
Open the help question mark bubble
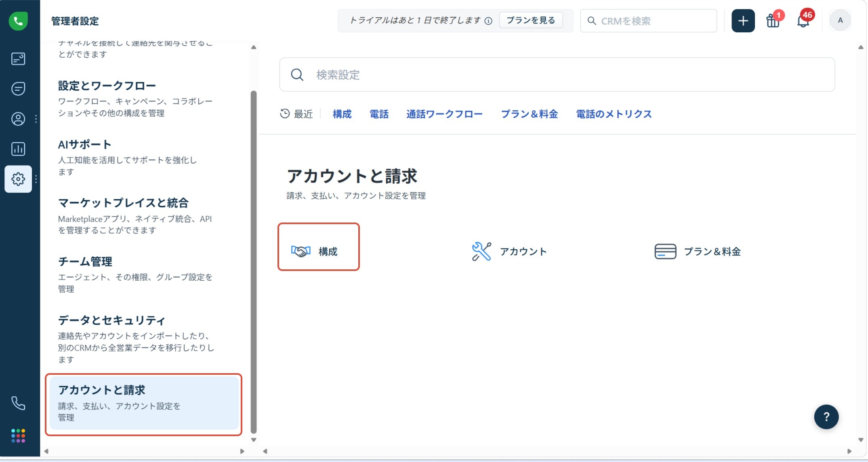(x=826, y=417)
